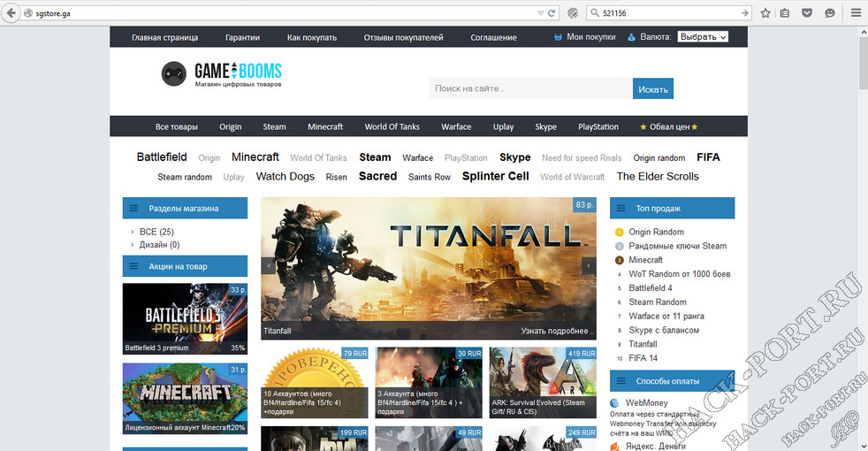868x451 pixels.
Task: Select PlayStation in category bar
Action: coord(598,126)
